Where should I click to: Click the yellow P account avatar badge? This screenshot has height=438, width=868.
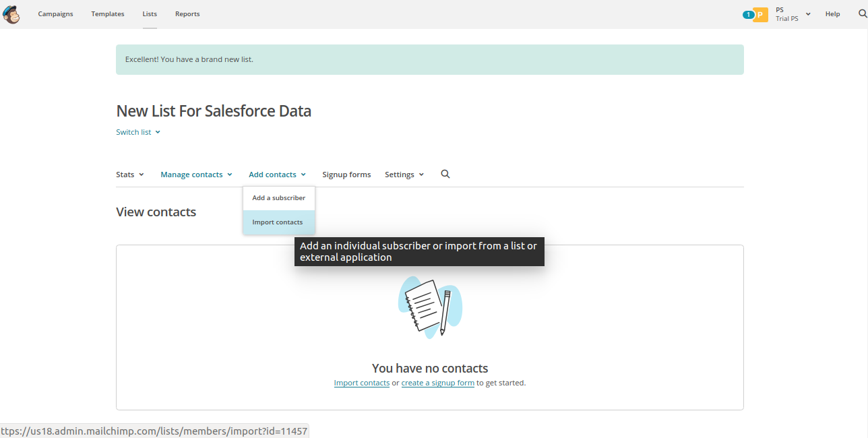click(x=760, y=14)
